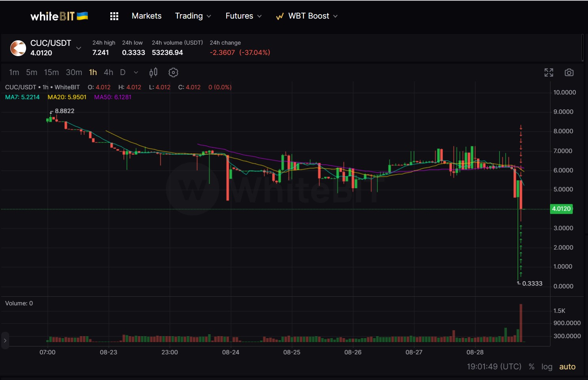Toggle log scale on chart
588x380 pixels.
546,367
